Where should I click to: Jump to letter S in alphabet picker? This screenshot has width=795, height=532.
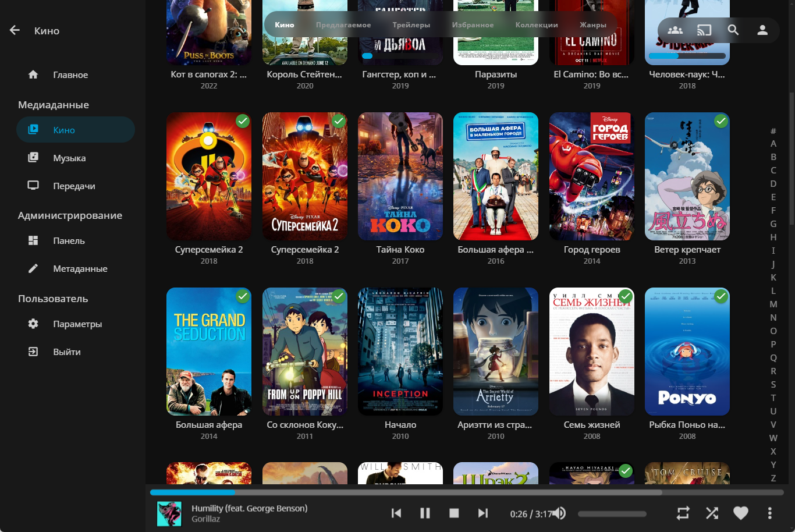773,385
